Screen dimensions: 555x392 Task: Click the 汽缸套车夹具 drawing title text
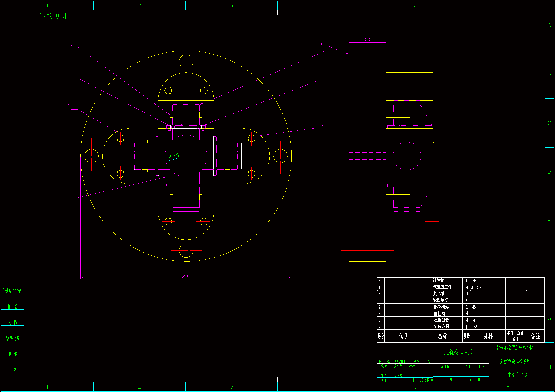[459, 352]
